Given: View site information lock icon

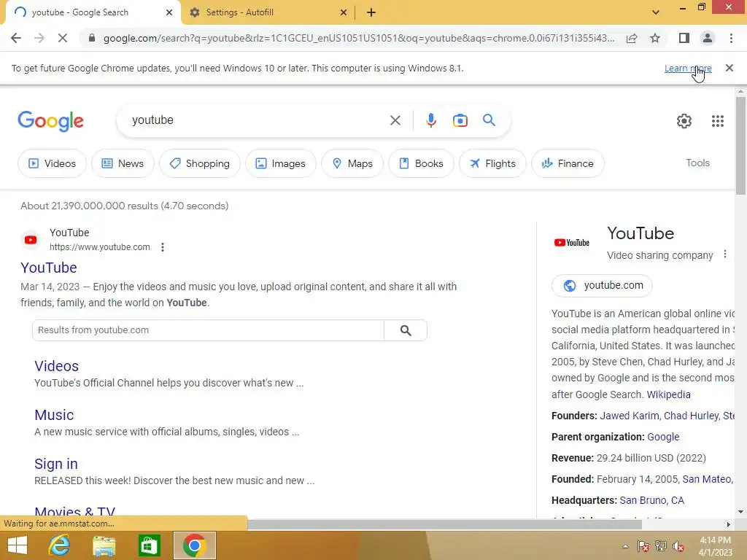Looking at the screenshot, I should [x=92, y=38].
